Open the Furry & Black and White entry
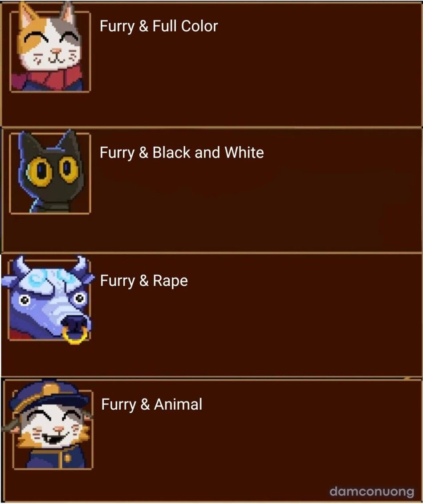The height and width of the screenshot is (504, 423). [x=182, y=153]
